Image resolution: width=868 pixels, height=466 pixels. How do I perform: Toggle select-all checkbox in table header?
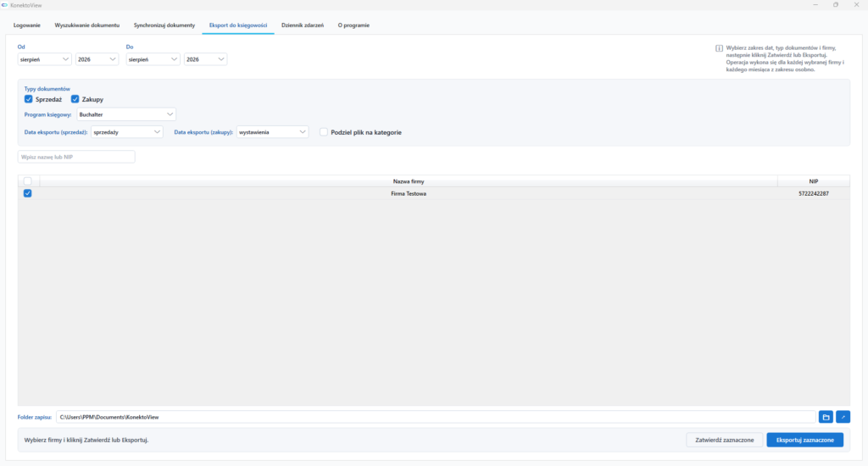(28, 181)
